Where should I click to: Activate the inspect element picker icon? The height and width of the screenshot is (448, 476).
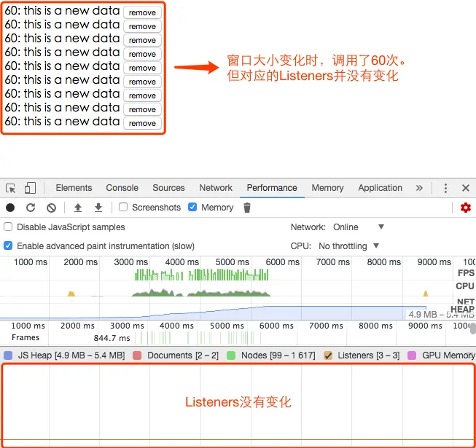11,189
